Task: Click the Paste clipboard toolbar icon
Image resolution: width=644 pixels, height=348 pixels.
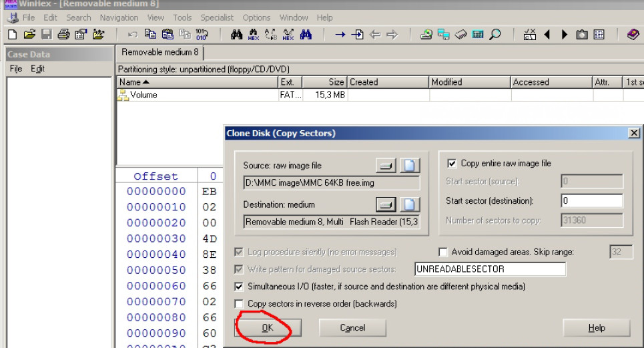Action: [x=168, y=34]
